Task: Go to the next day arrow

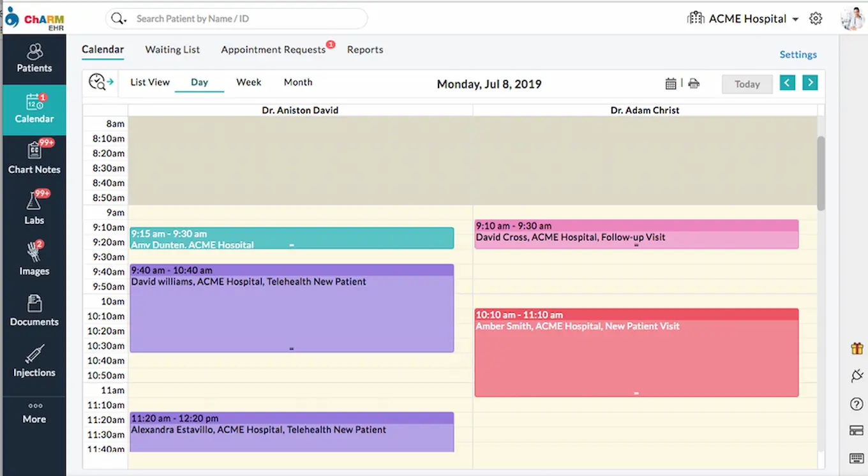Action: point(810,83)
